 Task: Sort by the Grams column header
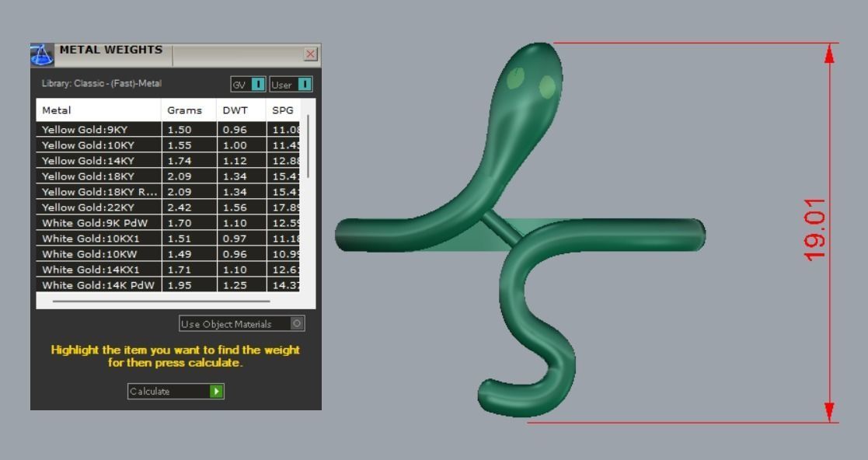(189, 110)
